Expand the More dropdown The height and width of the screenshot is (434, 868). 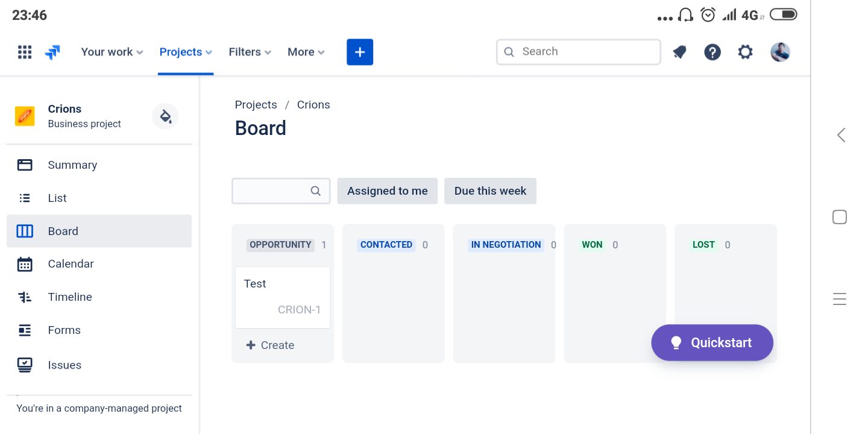(306, 52)
